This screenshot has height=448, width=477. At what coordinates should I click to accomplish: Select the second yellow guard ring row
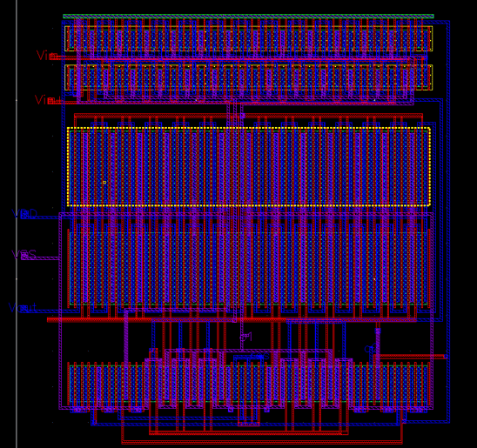pyautogui.click(x=248, y=77)
